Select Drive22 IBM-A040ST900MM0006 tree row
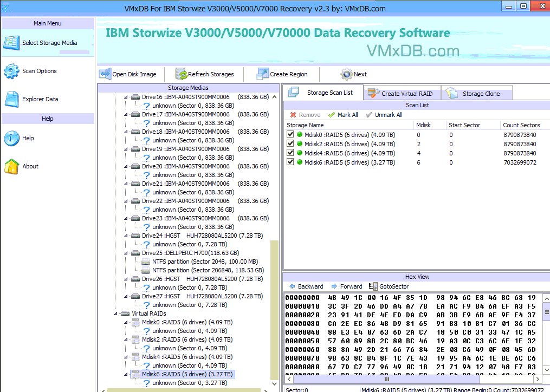This screenshot has width=550, height=392. [x=205, y=201]
